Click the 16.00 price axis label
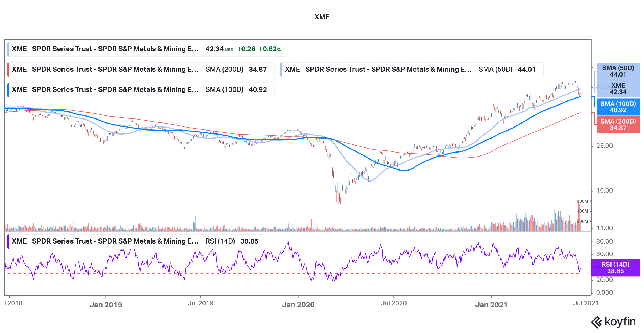This screenshot has height=333, width=644. (604, 190)
